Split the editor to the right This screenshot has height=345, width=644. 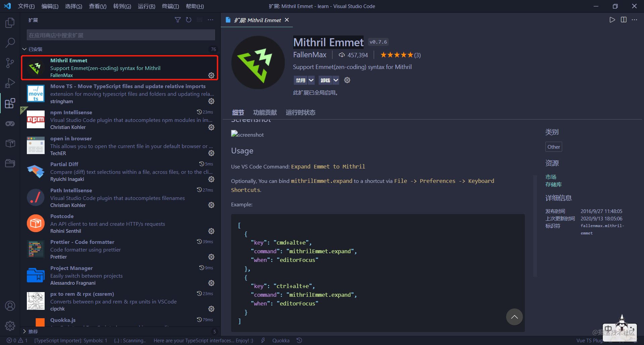(x=624, y=20)
